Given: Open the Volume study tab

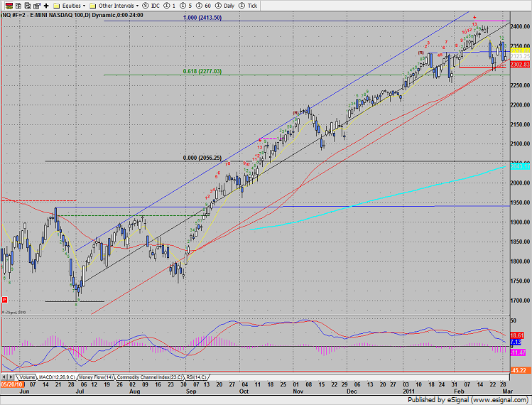Looking at the screenshot, I should 27,377.
